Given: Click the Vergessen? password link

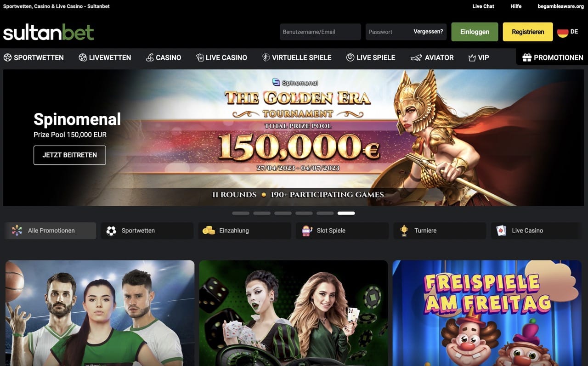Looking at the screenshot, I should pyautogui.click(x=428, y=32).
